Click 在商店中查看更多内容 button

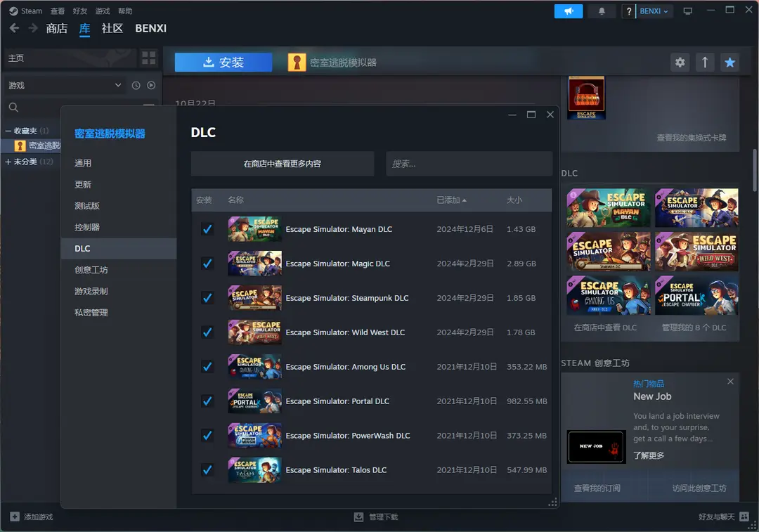(283, 164)
